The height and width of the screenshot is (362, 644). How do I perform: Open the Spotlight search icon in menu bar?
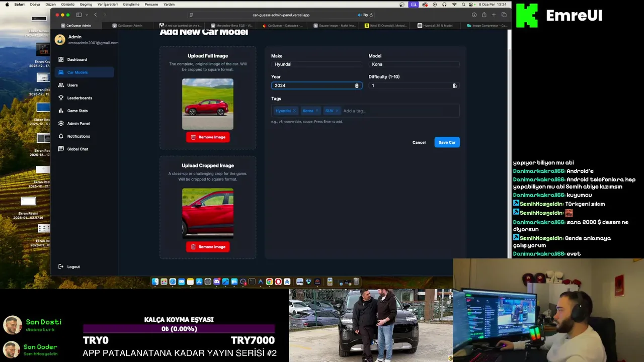pyautogui.click(x=464, y=5)
